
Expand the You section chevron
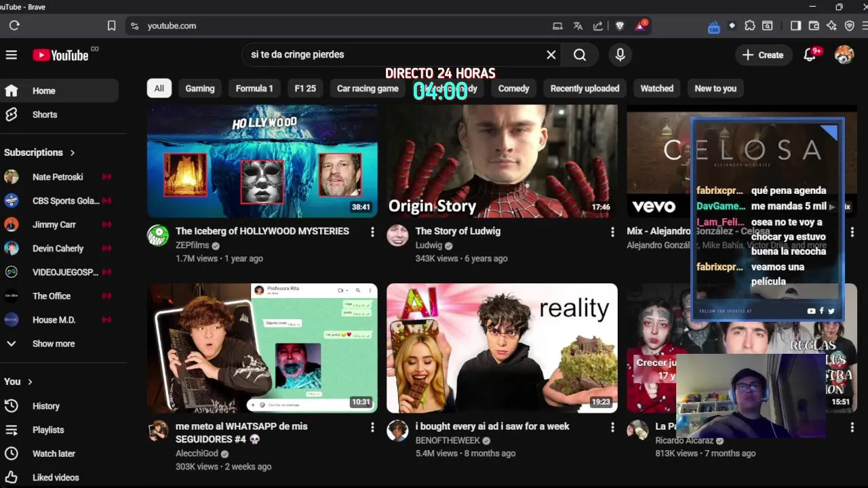[x=30, y=382]
